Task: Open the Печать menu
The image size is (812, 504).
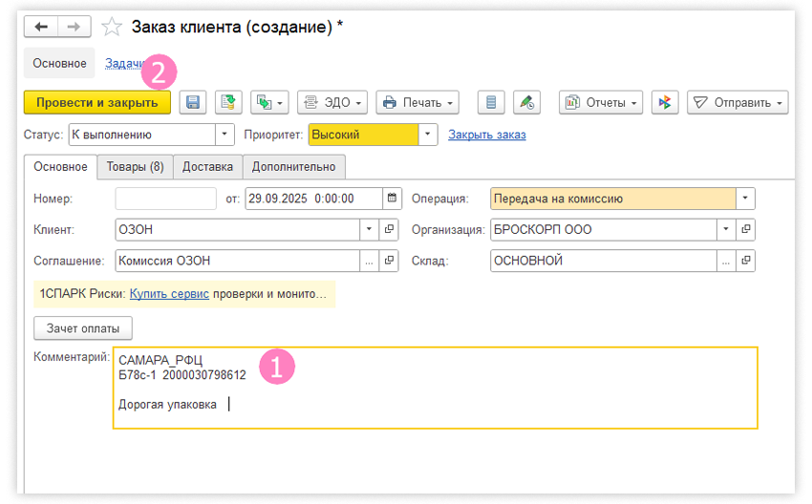Action: tap(417, 102)
